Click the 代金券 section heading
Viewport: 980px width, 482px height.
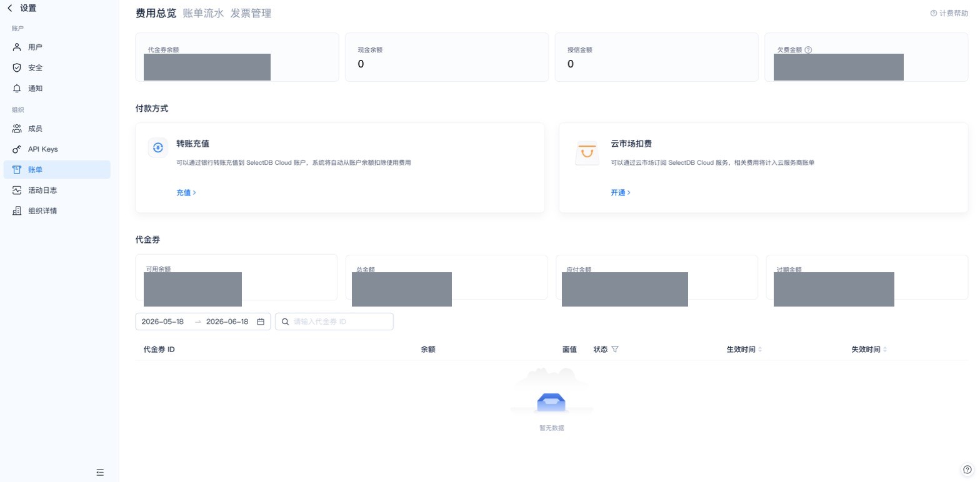click(148, 240)
